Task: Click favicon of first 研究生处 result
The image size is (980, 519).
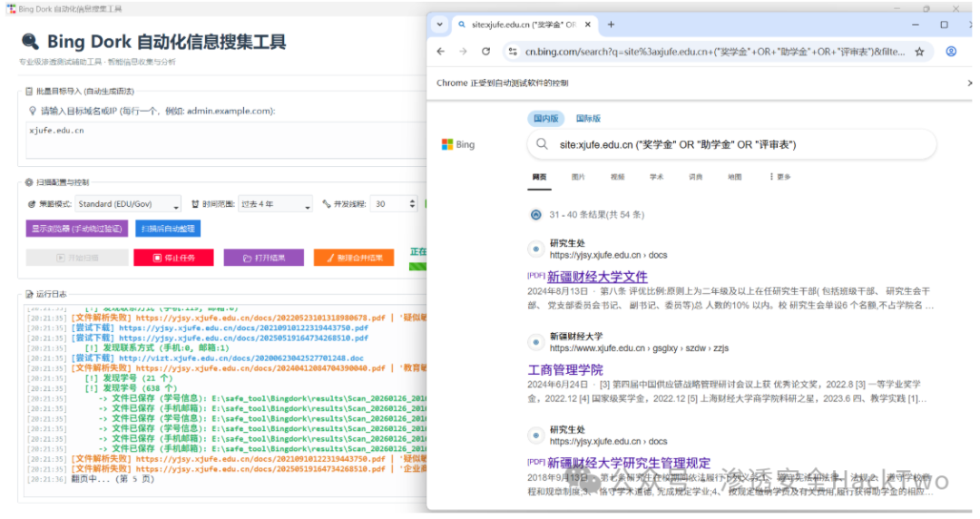Action: coord(535,249)
